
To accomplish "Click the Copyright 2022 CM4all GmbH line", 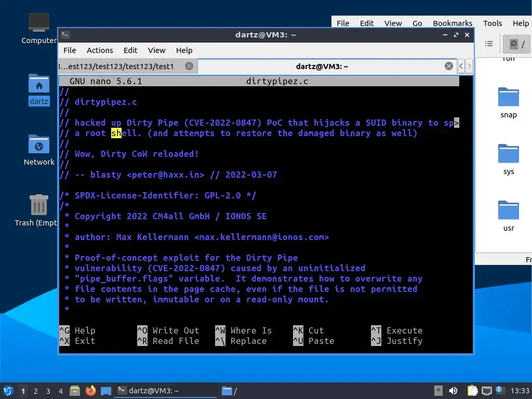I will tap(170, 217).
